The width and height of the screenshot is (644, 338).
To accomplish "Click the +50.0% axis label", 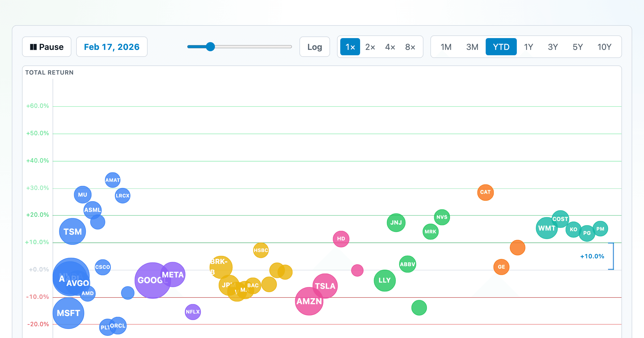I will 38,133.
